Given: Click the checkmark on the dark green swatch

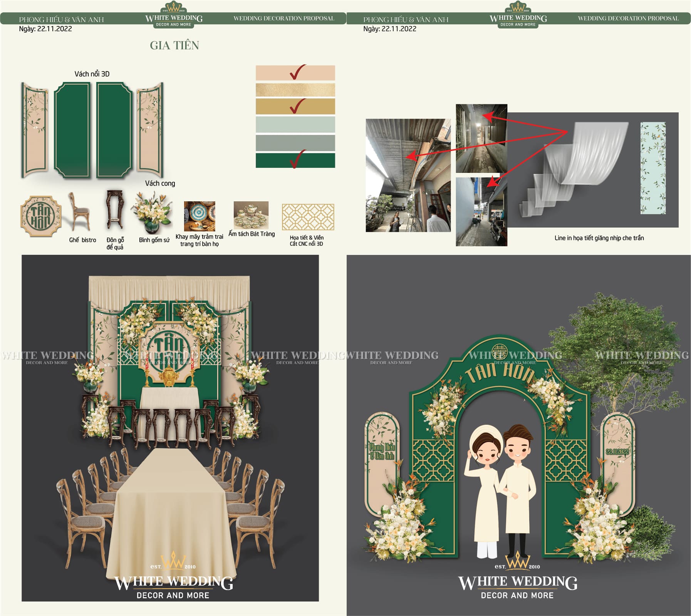Looking at the screenshot, I should [x=297, y=159].
